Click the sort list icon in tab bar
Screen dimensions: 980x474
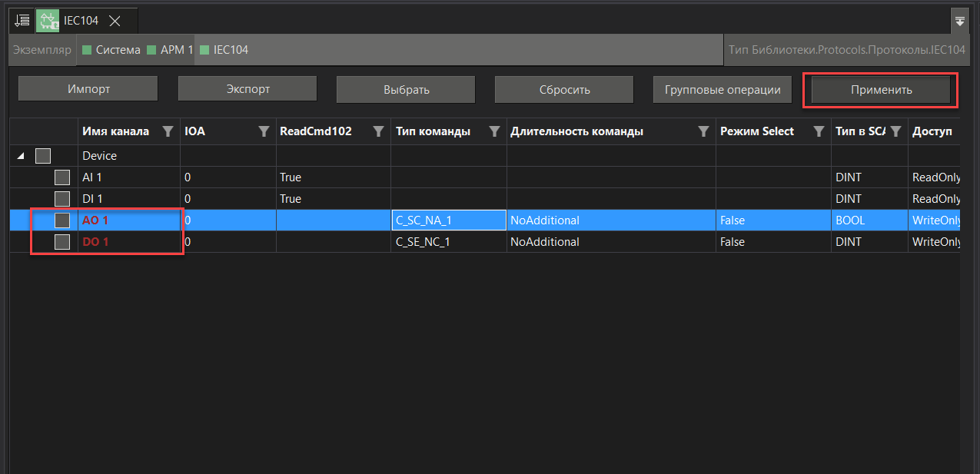22,21
